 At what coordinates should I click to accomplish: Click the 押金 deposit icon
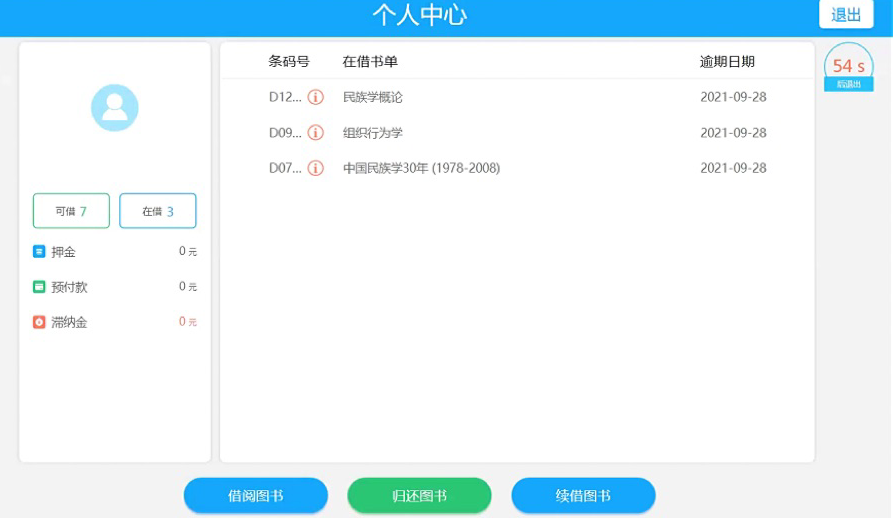pyautogui.click(x=39, y=252)
